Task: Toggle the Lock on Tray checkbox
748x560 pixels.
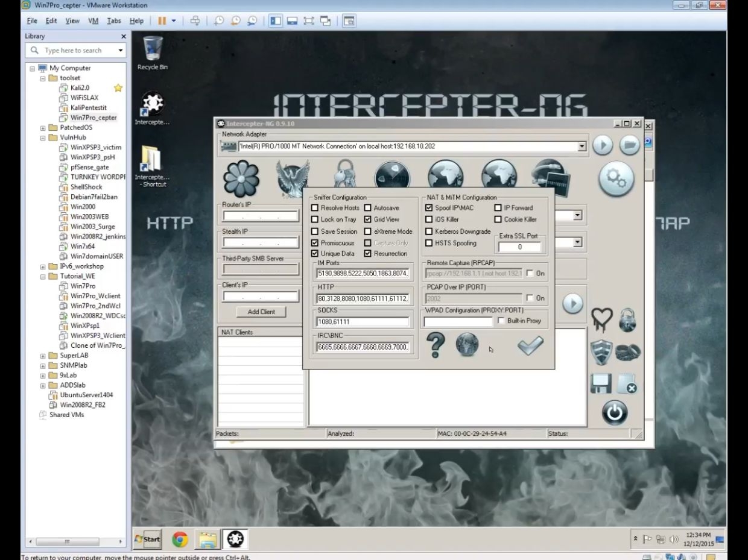Action: (314, 219)
